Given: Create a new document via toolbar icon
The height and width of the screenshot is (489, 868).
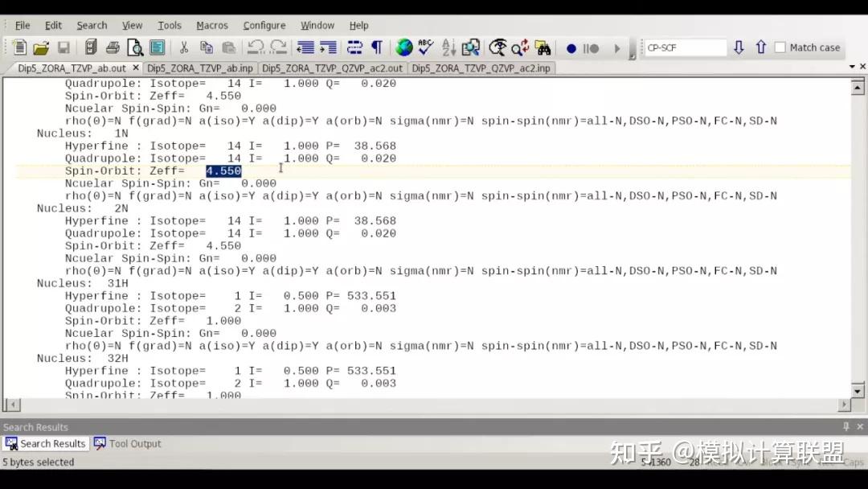Looking at the screenshot, I should (x=19, y=47).
